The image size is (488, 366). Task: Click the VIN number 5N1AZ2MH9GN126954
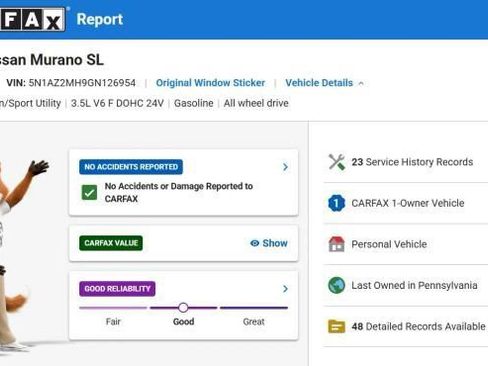click(82, 83)
